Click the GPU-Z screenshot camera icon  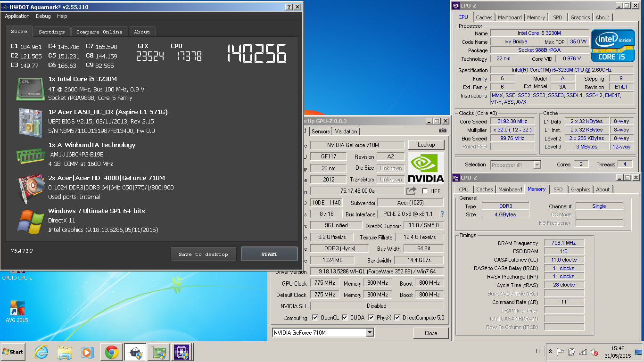click(442, 131)
